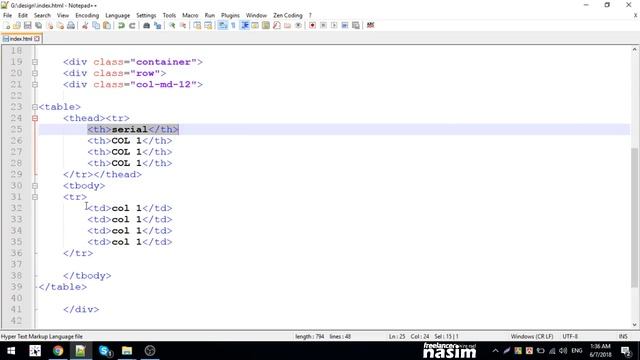
Task: Open the Macro menu
Action: click(190, 15)
